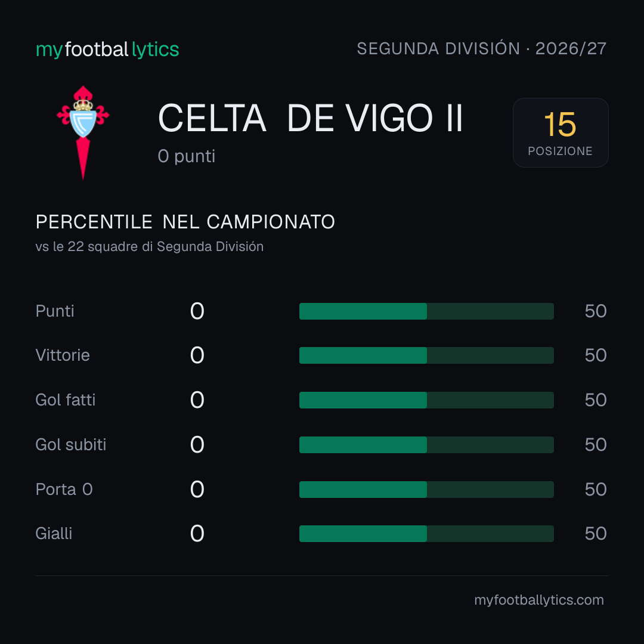The image size is (644, 644).
Task: Select the Porta 0 percentile bar
Action: pyautogui.click(x=426, y=490)
